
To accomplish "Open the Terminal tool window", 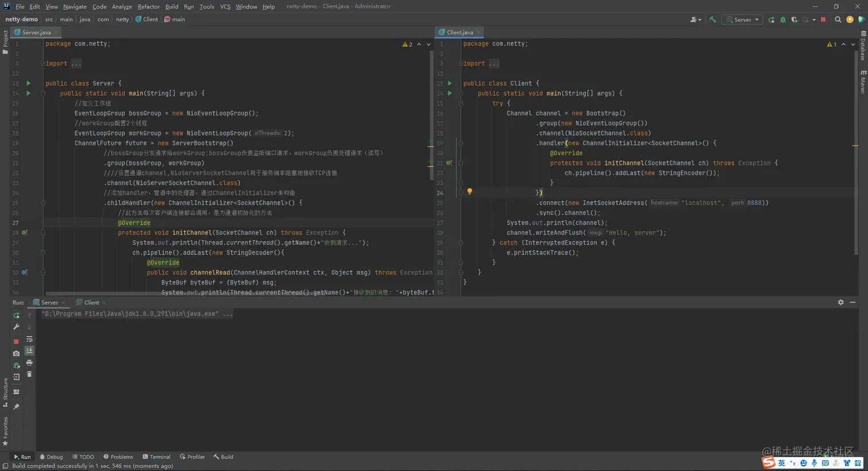I will (156, 457).
